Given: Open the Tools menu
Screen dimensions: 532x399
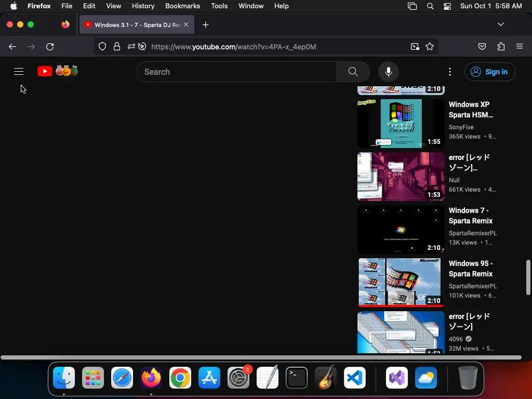Looking at the screenshot, I should pos(219,6).
